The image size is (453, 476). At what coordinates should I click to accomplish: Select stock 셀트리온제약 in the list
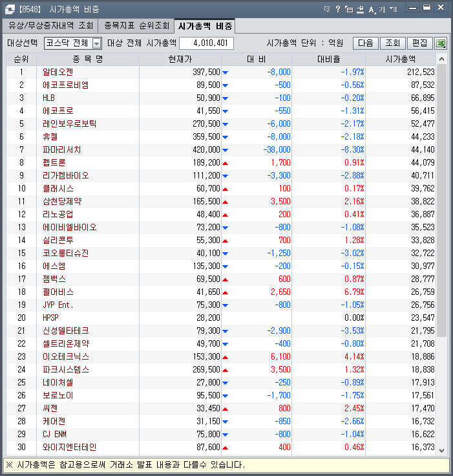(66, 343)
